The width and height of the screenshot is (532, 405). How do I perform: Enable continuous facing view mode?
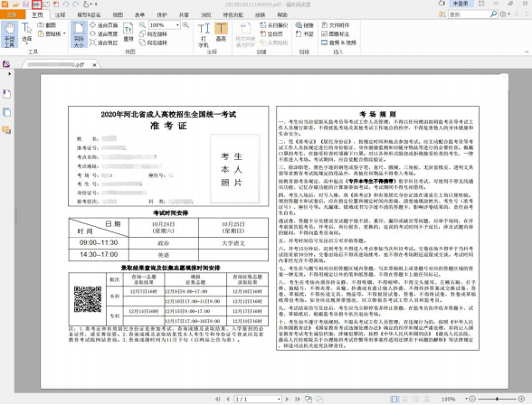click(x=426, y=400)
